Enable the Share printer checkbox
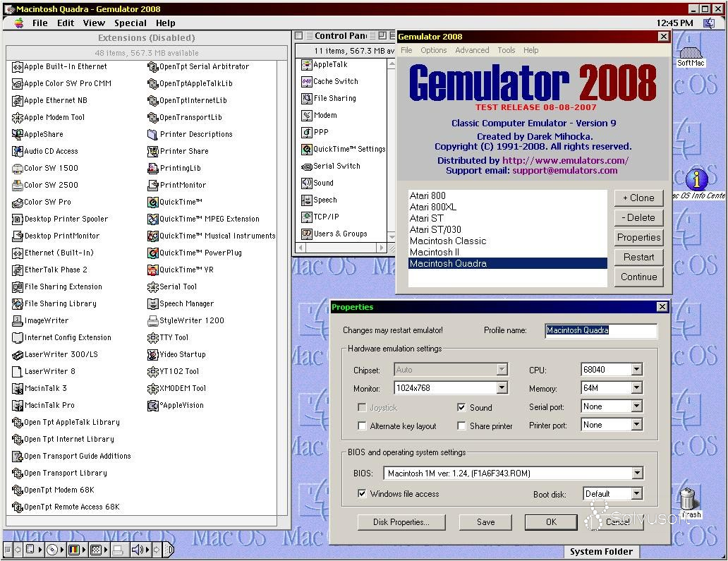This screenshot has width=728, height=561. pos(461,426)
